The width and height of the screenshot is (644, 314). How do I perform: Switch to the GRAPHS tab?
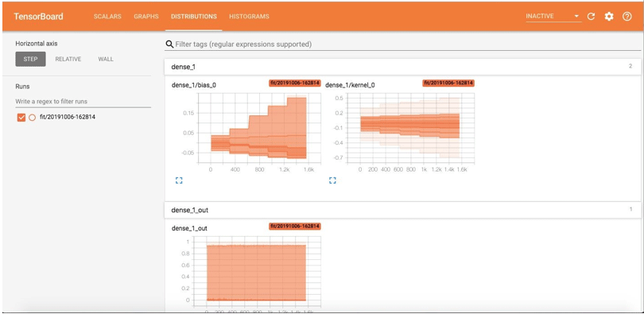[146, 17]
